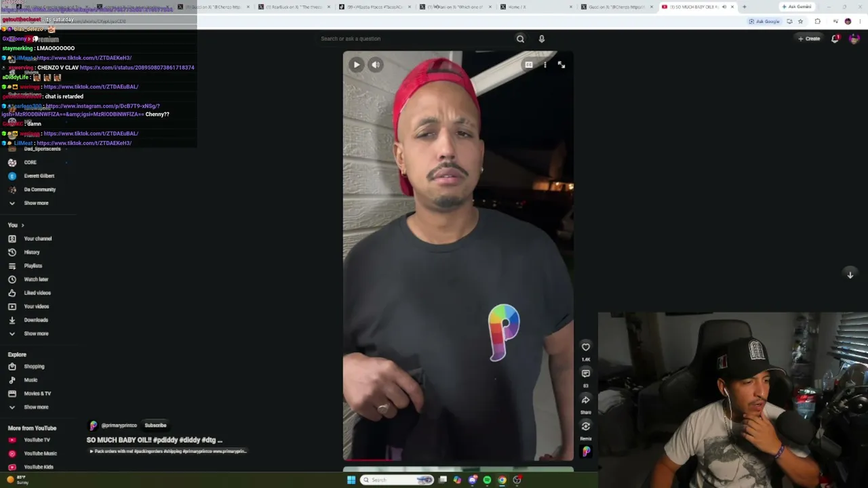The width and height of the screenshot is (868, 488).
Task: Open primaryprintco channel avatar under the video
Action: 94,426
